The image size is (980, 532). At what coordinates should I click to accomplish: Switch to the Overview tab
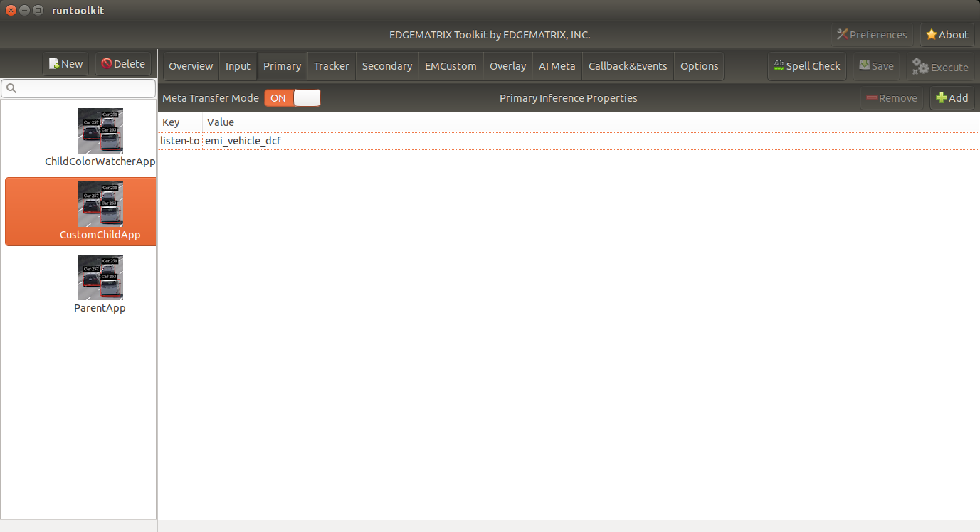pos(191,66)
